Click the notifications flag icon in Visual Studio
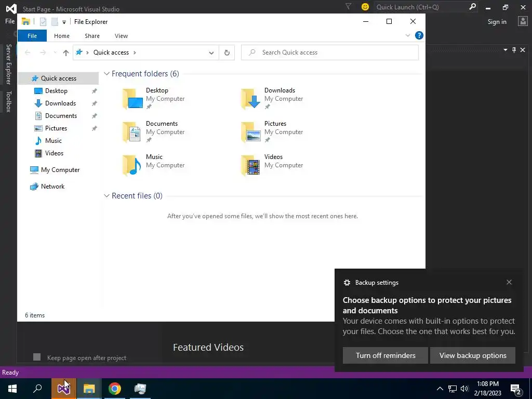This screenshot has width=532, height=399. coord(348,6)
